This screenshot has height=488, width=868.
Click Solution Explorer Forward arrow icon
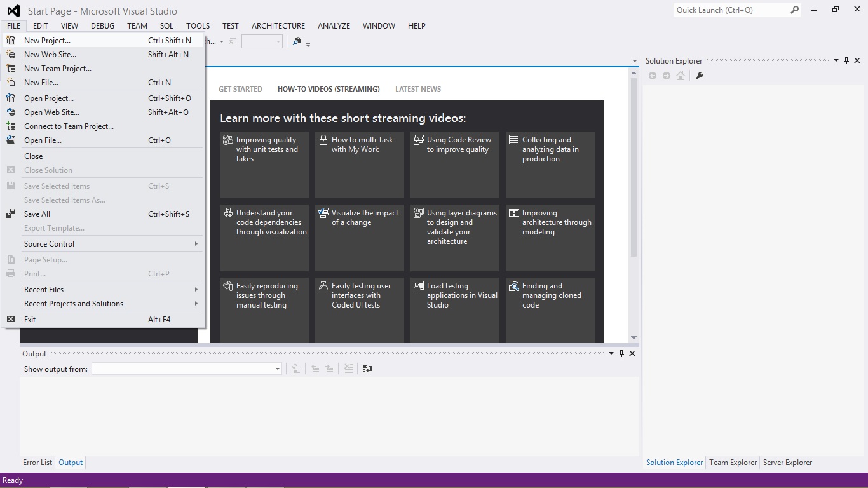(x=667, y=76)
